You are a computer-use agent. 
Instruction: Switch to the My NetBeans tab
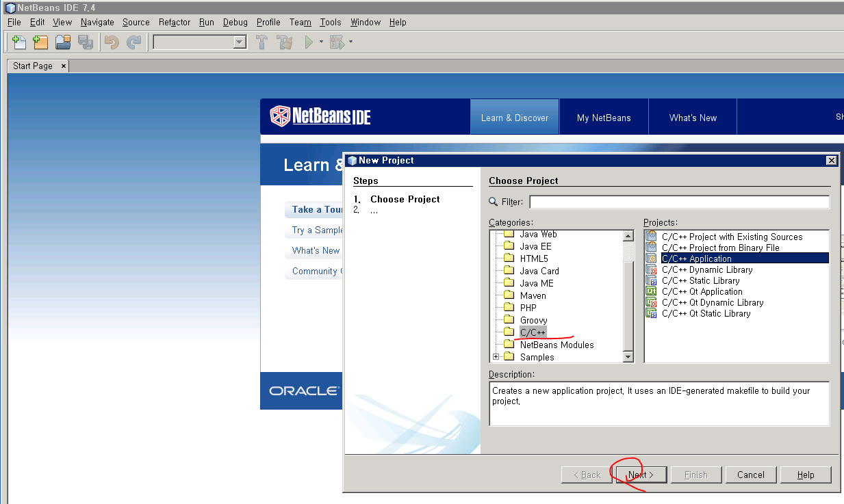coord(604,118)
